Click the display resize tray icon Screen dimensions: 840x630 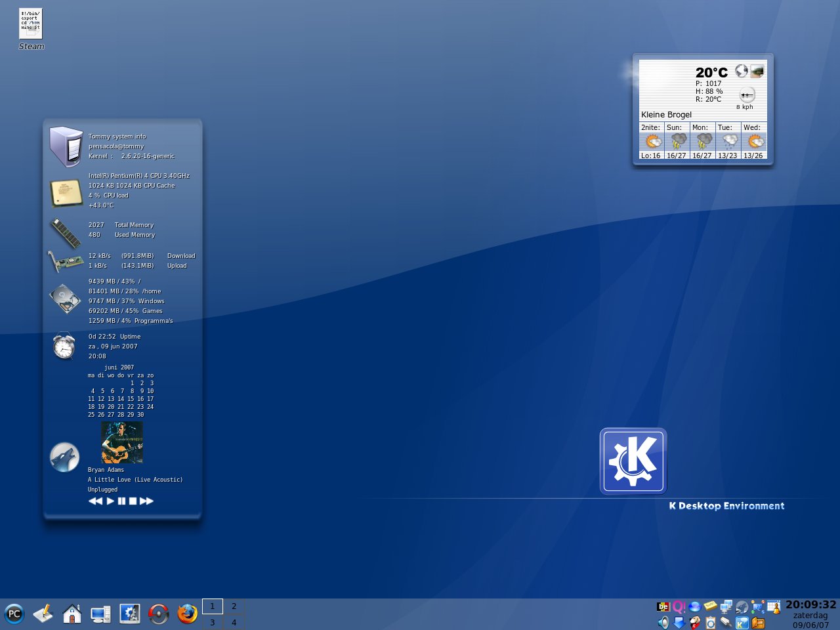click(758, 606)
